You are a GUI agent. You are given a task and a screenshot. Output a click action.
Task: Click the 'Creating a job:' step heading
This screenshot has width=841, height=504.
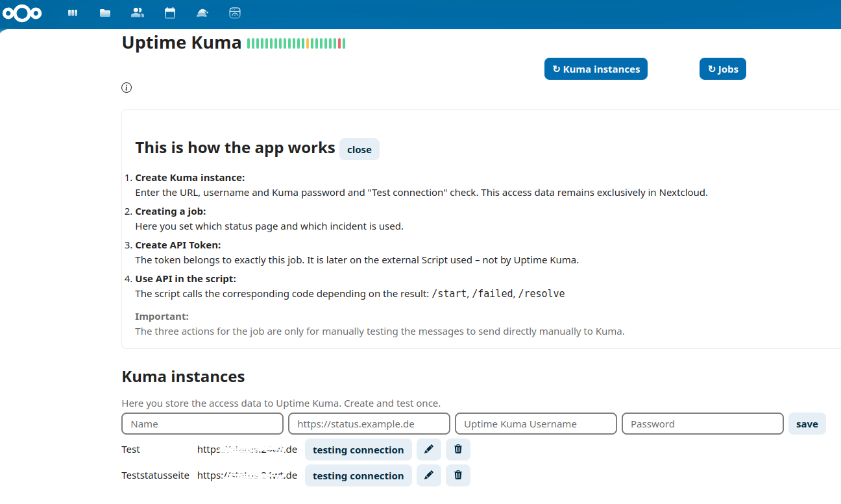171,211
